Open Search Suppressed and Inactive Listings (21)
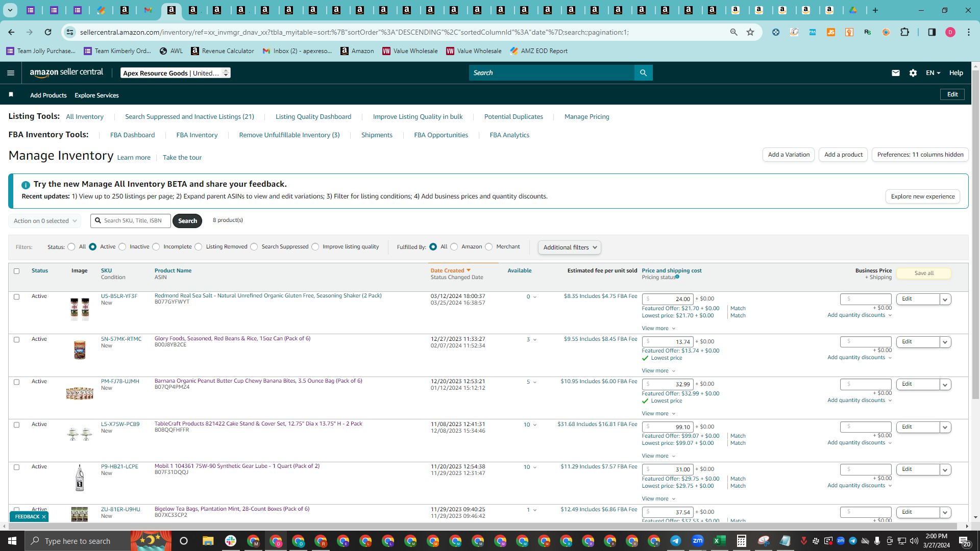The image size is (980, 551). click(x=189, y=117)
